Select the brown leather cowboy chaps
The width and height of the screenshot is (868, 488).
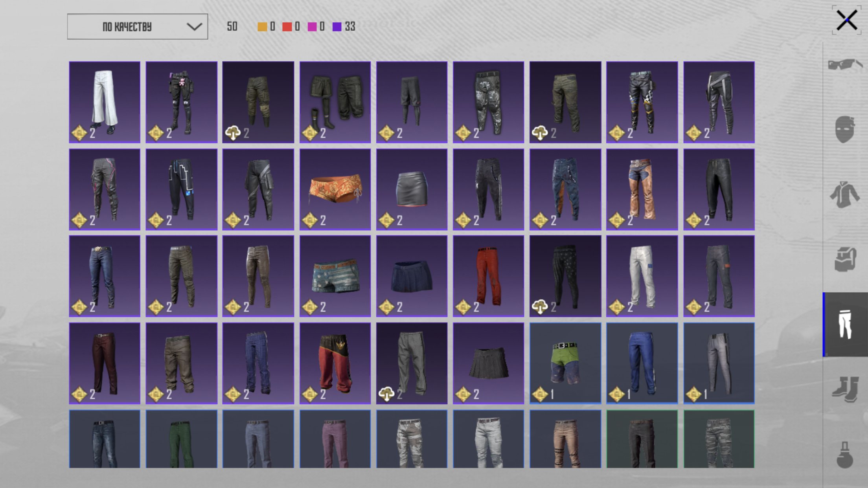tap(642, 189)
